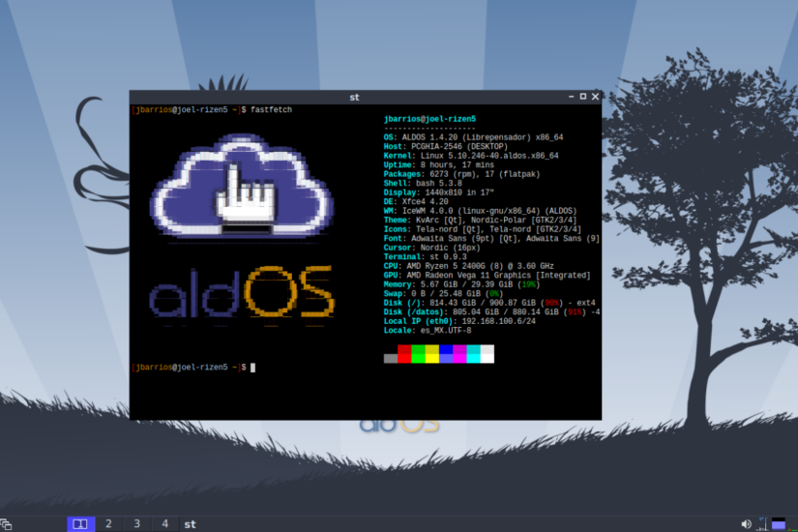The height and width of the screenshot is (532, 798).
Task: Switch to workspace 3
Action: click(137, 524)
